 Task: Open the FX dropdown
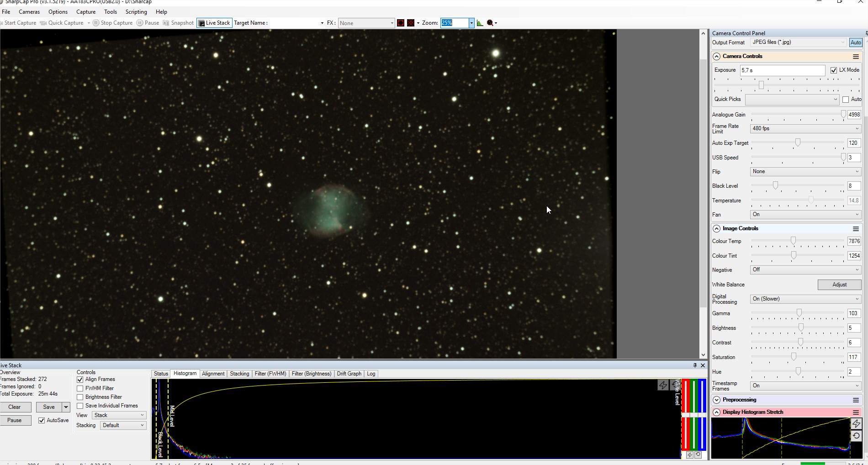[x=366, y=23]
